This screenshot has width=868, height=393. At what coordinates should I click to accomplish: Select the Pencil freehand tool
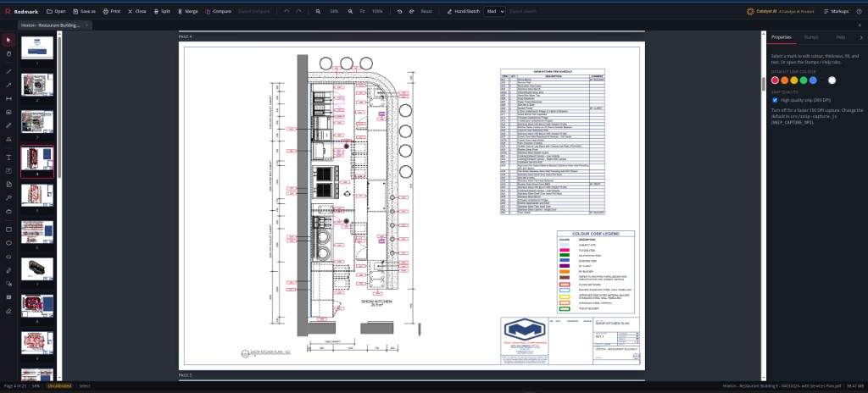pyautogui.click(x=8, y=125)
